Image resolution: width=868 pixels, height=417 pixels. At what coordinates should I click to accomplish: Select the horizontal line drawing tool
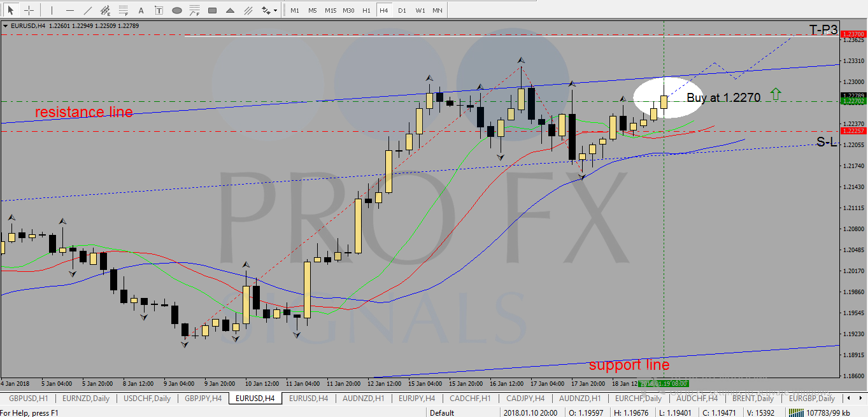tap(69, 10)
